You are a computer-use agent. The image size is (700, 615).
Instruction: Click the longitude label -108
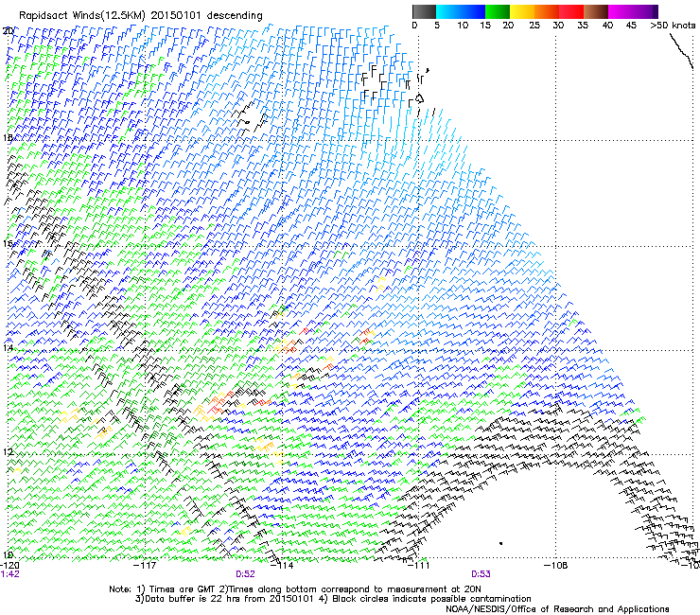click(556, 566)
